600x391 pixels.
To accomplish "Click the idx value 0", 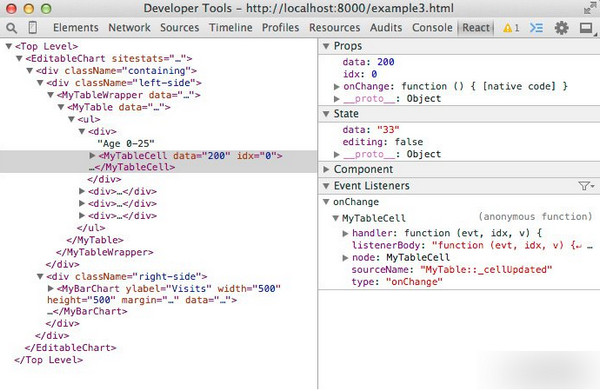I will point(374,74).
